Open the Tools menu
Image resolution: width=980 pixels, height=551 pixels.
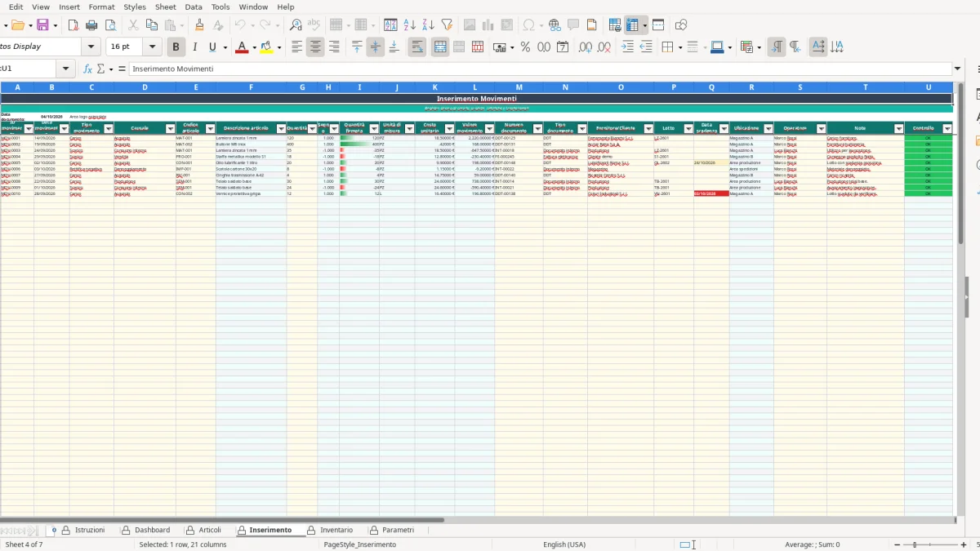(220, 7)
